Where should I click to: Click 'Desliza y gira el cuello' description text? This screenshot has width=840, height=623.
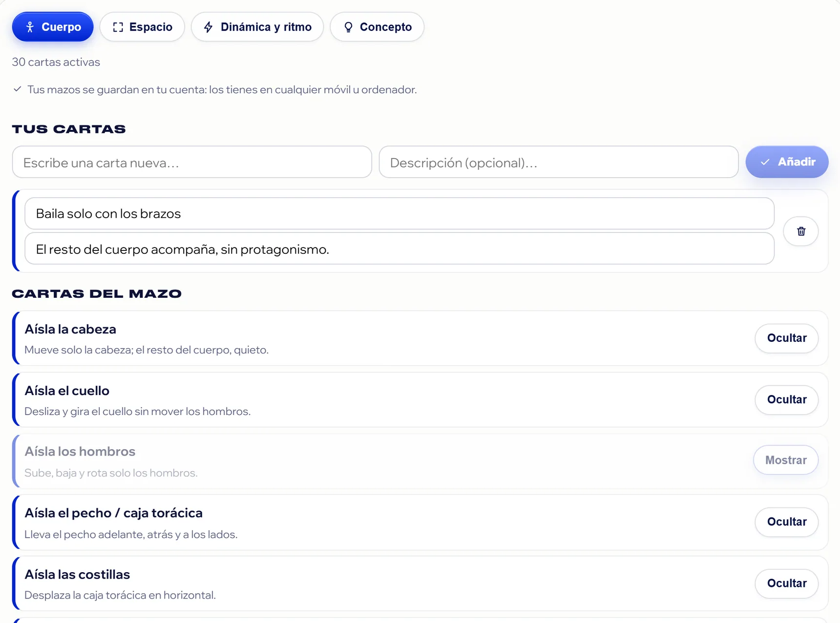click(137, 412)
